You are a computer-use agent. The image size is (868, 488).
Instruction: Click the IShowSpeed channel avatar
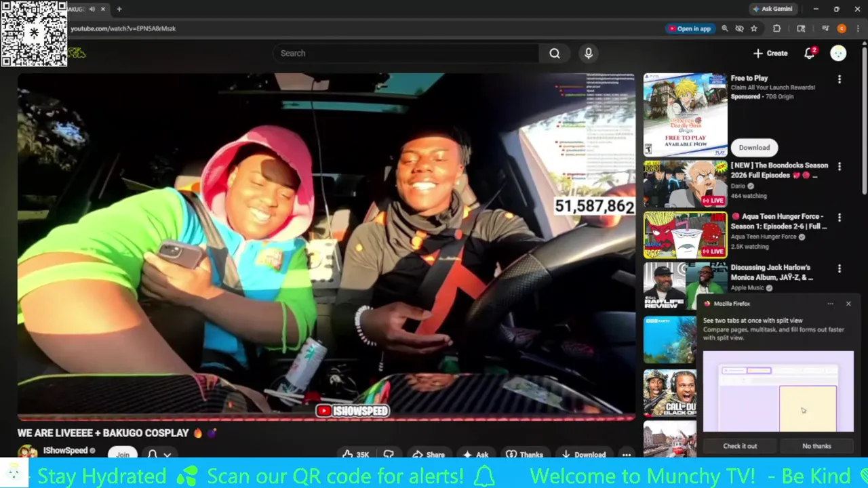28,452
